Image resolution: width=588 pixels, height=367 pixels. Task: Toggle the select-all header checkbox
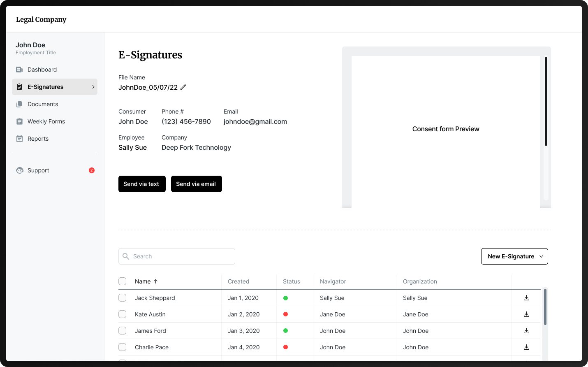123,281
